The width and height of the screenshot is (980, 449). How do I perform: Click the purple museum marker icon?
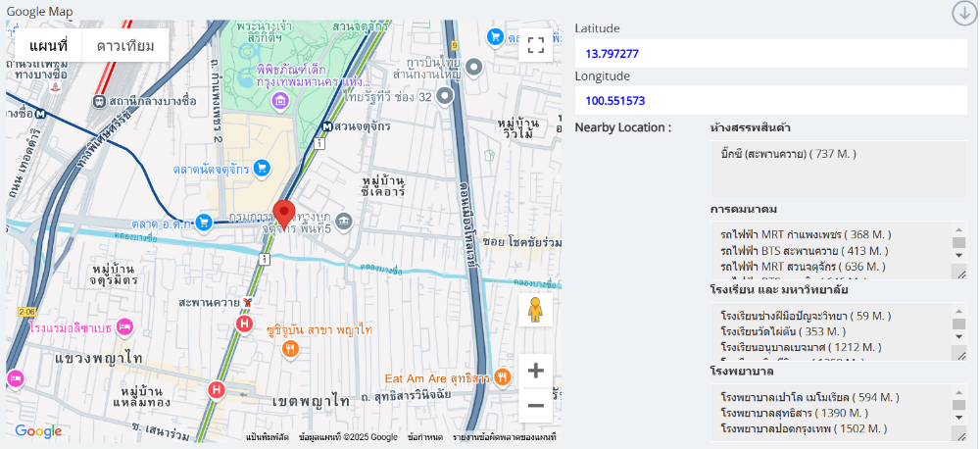point(280,100)
